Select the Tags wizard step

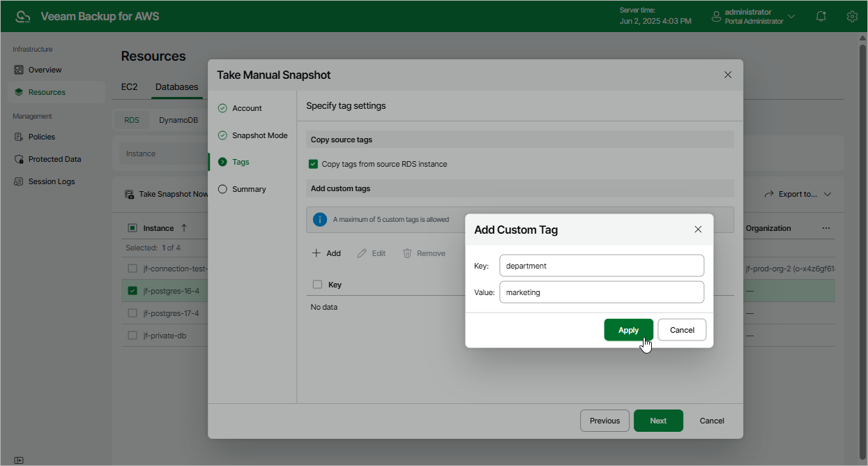tap(234, 162)
